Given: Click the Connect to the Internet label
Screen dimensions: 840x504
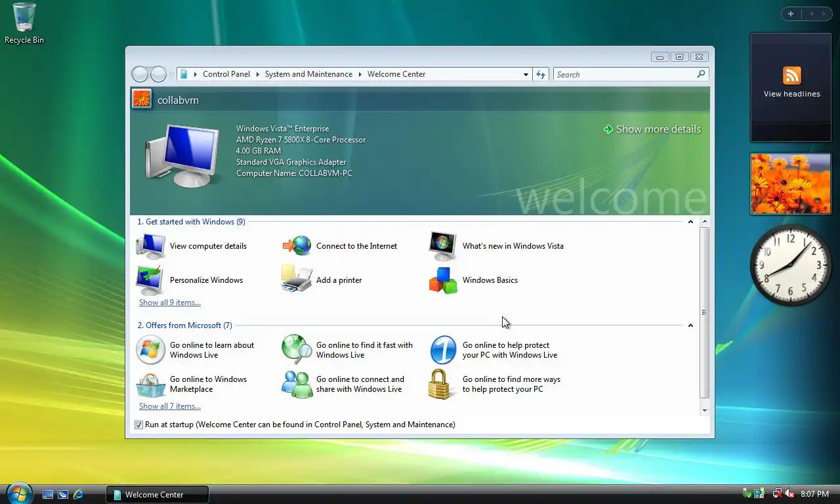Looking at the screenshot, I should [x=356, y=246].
